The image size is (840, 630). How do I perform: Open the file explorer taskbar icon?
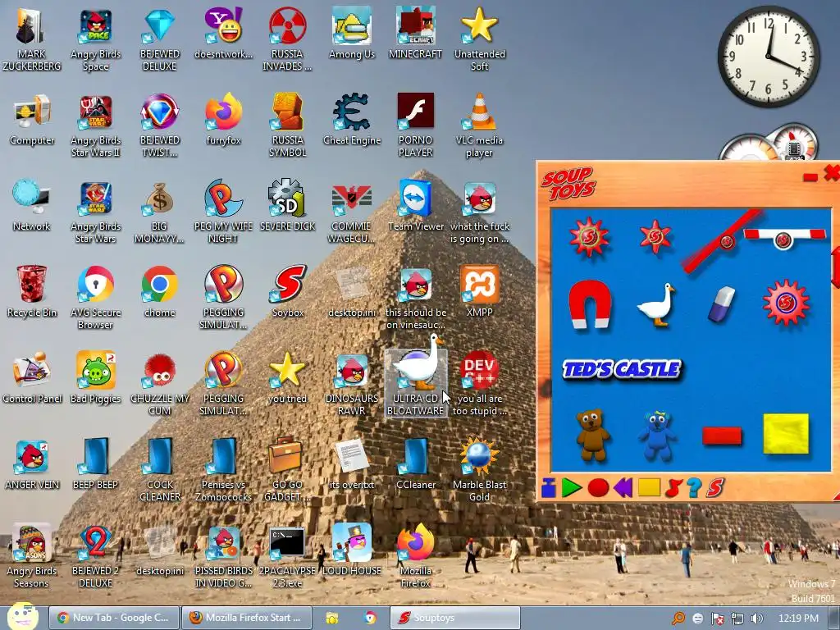coord(332,619)
